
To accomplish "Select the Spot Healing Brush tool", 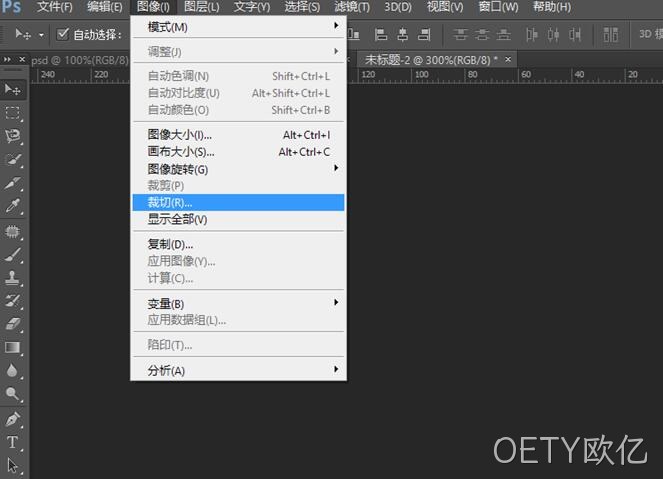I will pyautogui.click(x=12, y=232).
